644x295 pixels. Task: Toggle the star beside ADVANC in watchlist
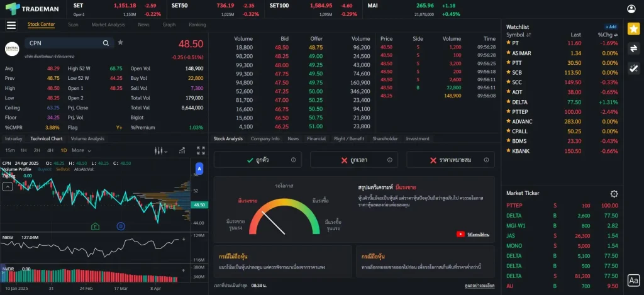coord(508,121)
